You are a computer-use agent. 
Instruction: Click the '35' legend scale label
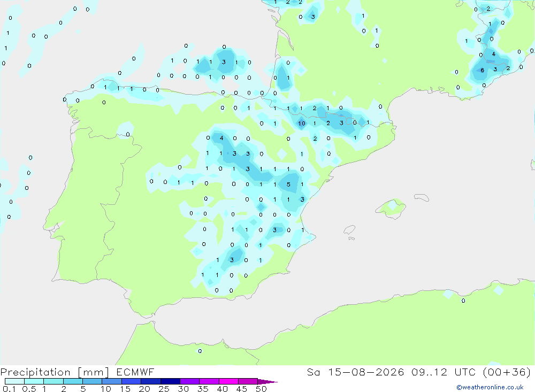(x=203, y=389)
